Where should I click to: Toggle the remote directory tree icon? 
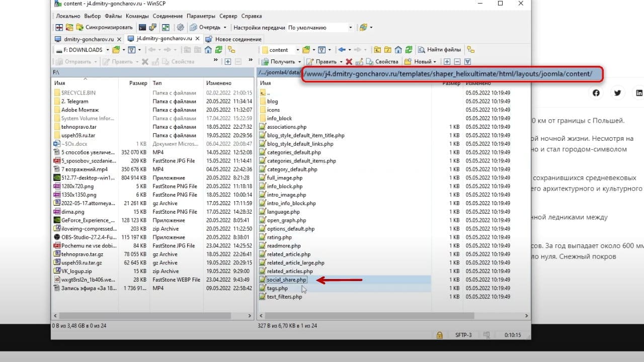click(470, 50)
